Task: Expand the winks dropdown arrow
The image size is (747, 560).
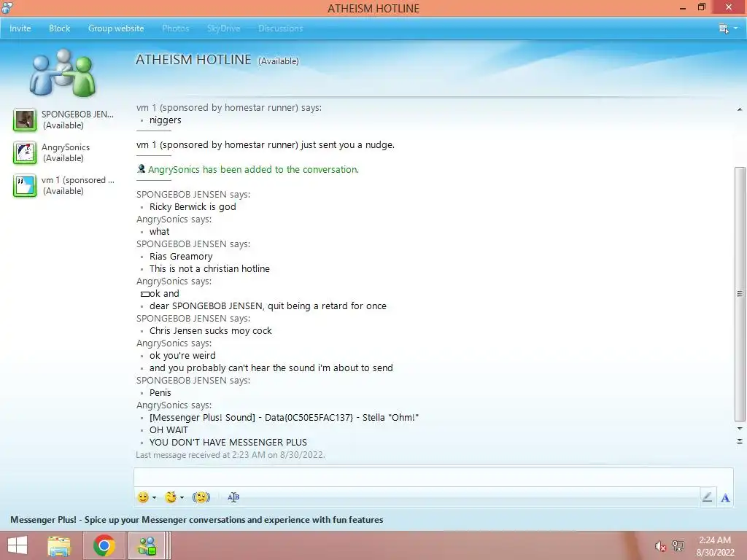Action: 182,497
